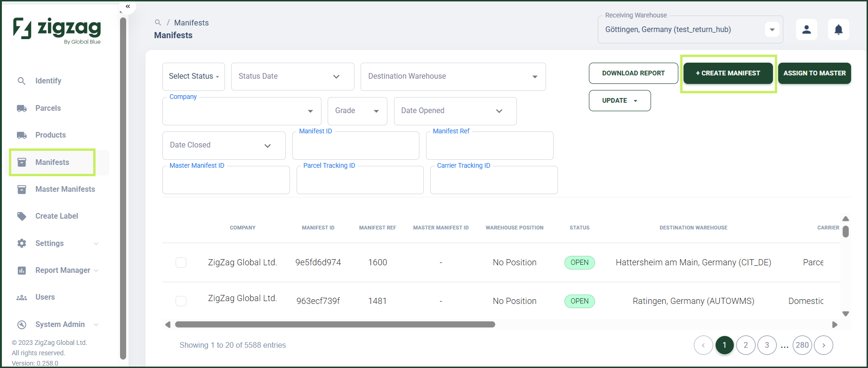Click the Parcel Tracking ID input field
Image resolution: width=868 pixels, height=368 pixels.
pos(360,180)
